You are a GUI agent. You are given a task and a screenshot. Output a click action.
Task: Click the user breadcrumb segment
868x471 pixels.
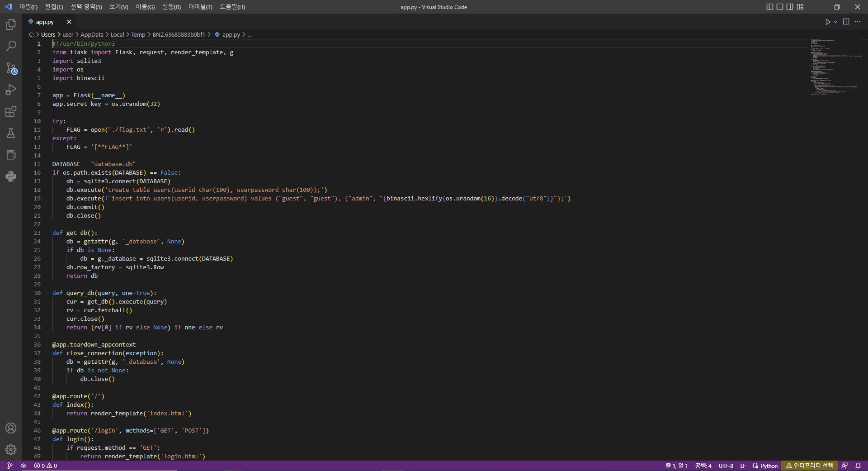pyautogui.click(x=68, y=34)
